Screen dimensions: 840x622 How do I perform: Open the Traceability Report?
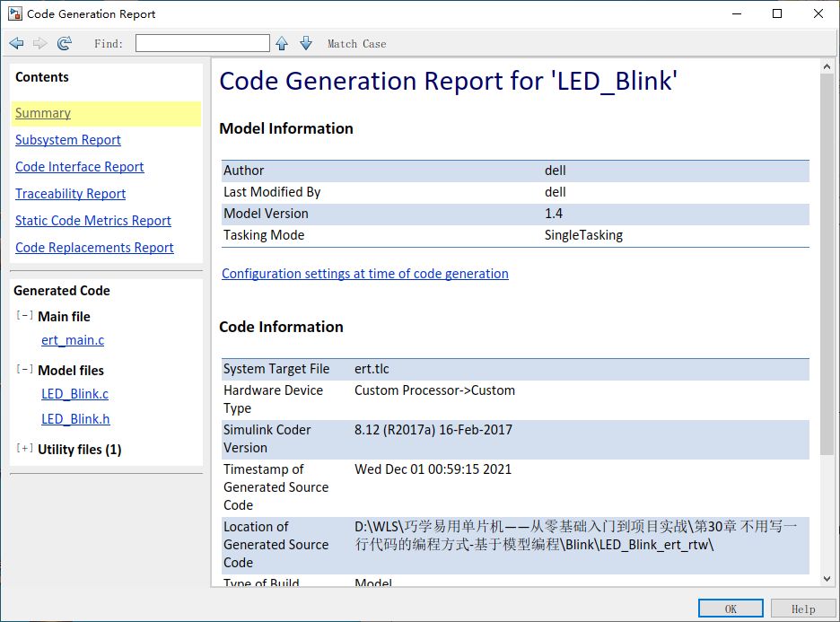click(70, 193)
